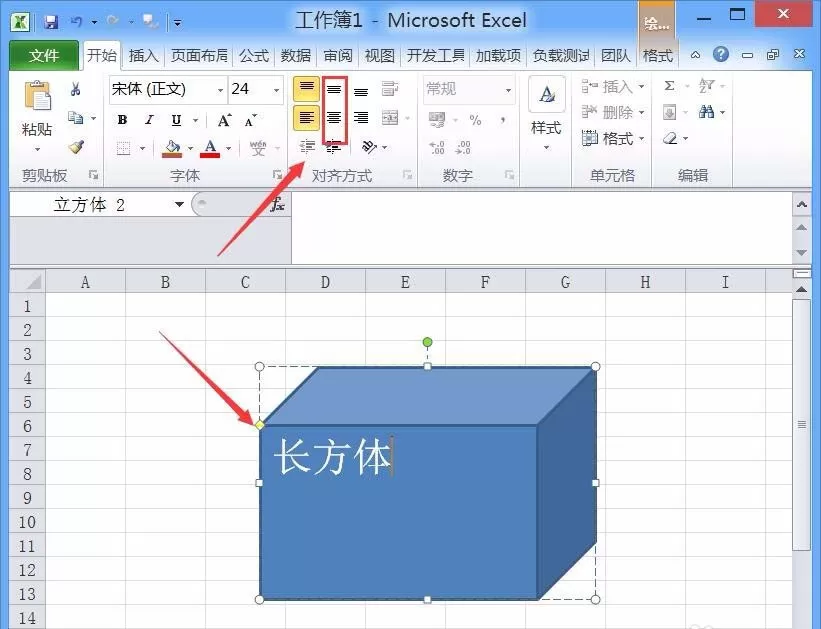Image resolution: width=821 pixels, height=629 pixels.
Task: Click the Find binoculars icon
Action: coord(706,112)
